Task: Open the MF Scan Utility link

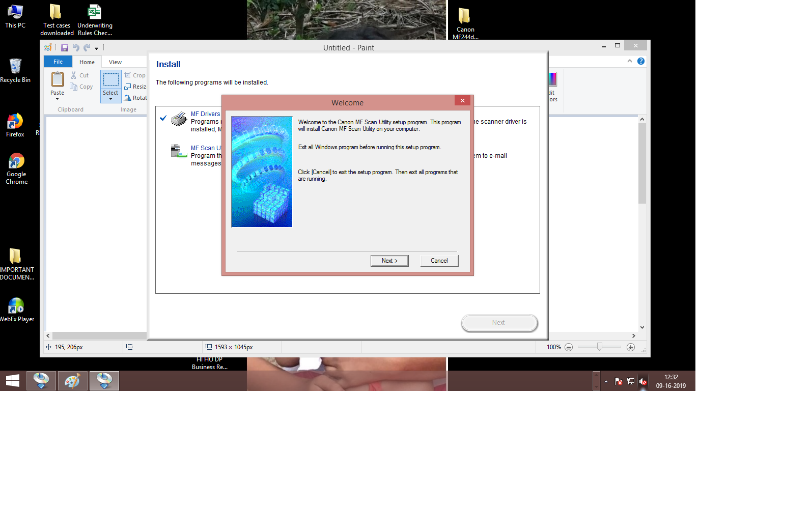Action: pyautogui.click(x=206, y=148)
